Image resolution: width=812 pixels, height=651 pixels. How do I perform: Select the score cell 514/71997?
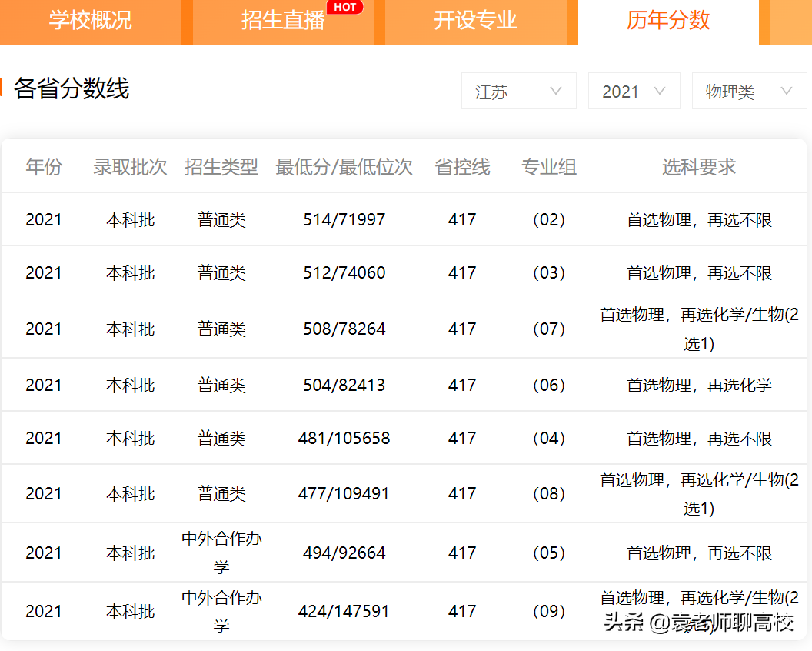point(344,219)
